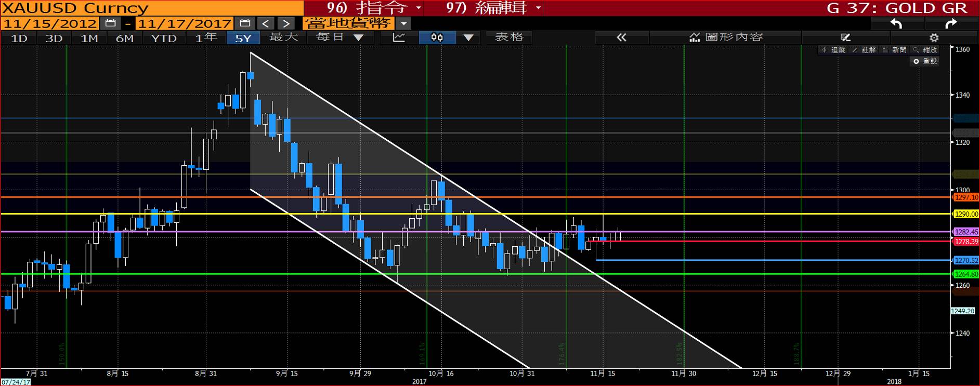Click the 1240 price axis label
980x386 pixels.
click(963, 334)
